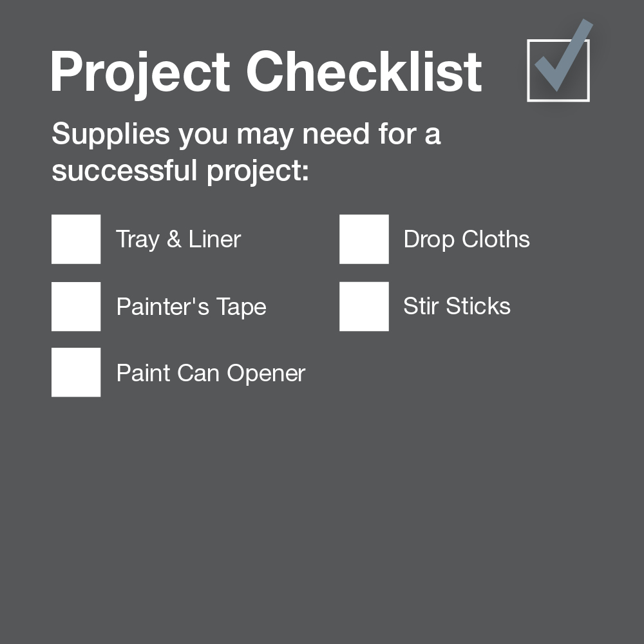
Task: Click the word "Project" in the title
Action: (140, 72)
